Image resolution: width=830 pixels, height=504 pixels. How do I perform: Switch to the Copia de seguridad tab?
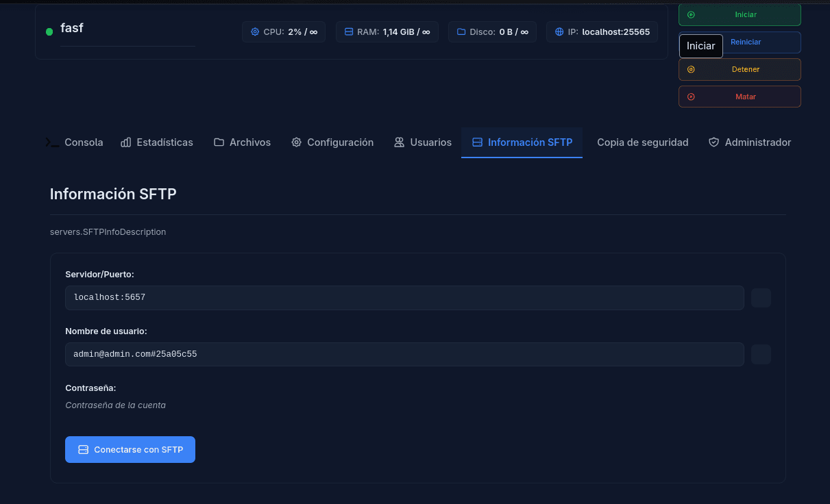click(x=642, y=142)
